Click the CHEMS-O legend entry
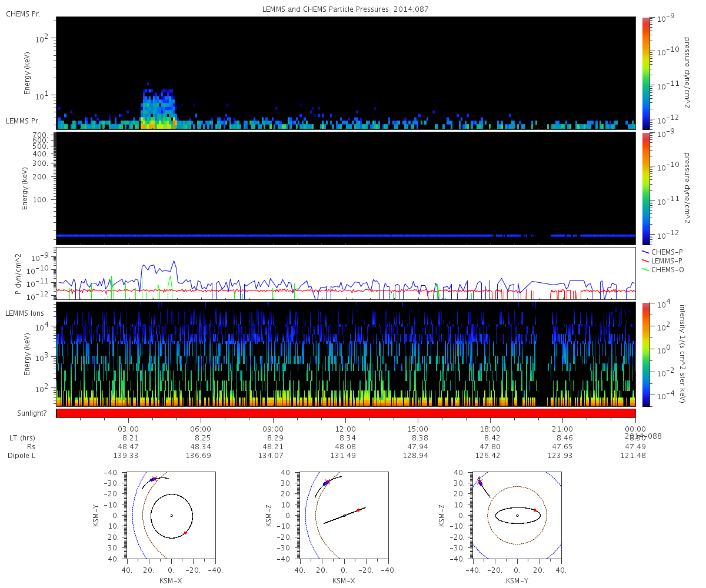This screenshot has width=706, height=588. (x=663, y=269)
